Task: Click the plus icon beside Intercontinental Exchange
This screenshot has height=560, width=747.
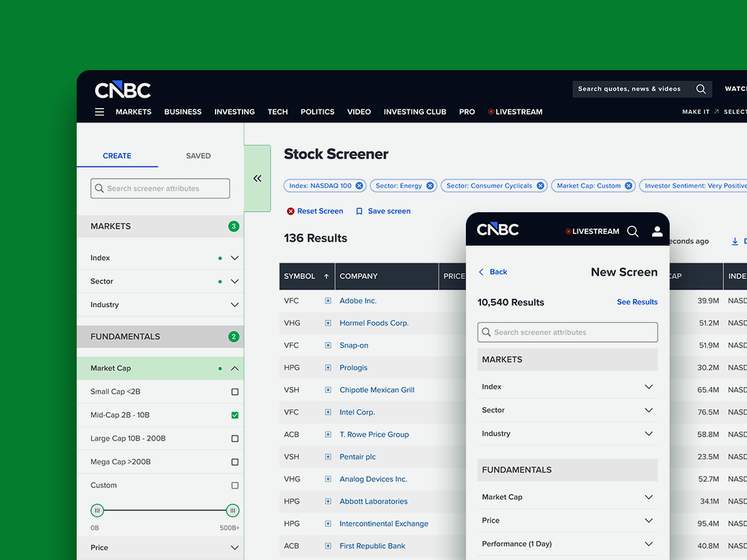Action: point(328,523)
